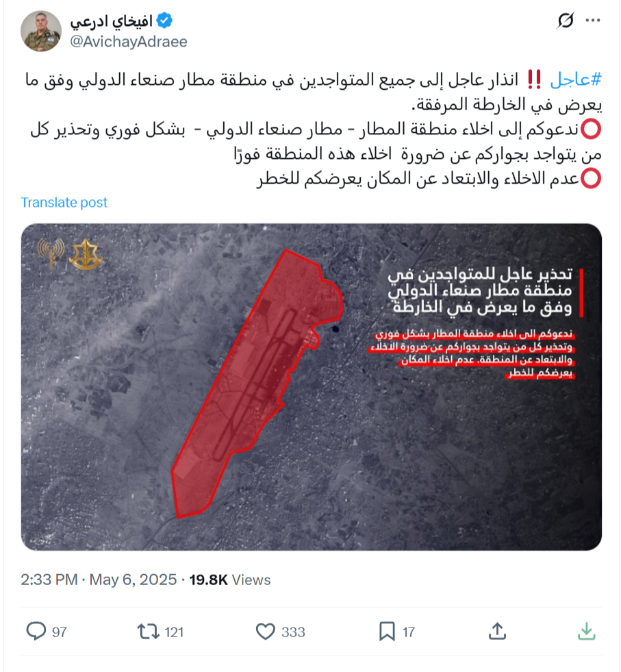
Task: Click the Translate post link
Action: 64,202
